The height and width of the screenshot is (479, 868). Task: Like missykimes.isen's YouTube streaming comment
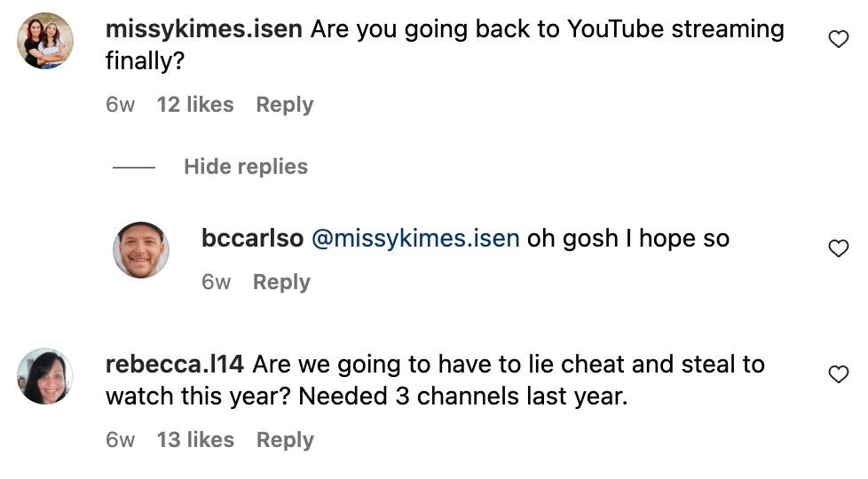point(838,39)
